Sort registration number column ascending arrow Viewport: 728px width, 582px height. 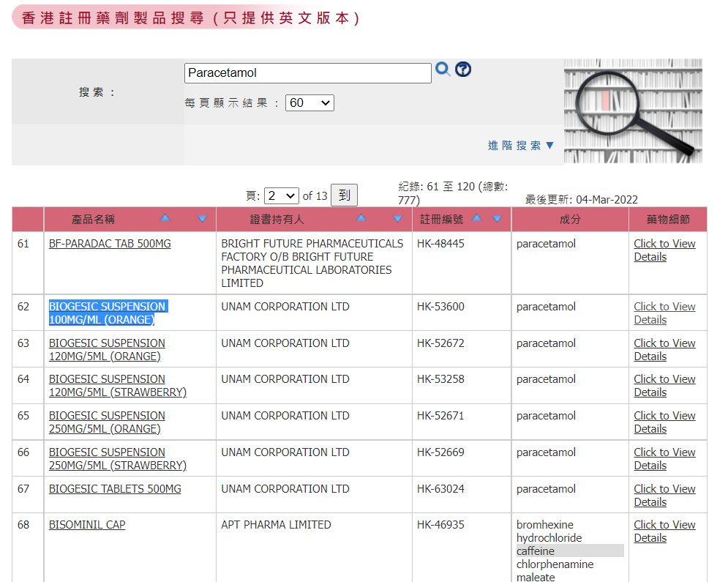pyautogui.click(x=477, y=219)
